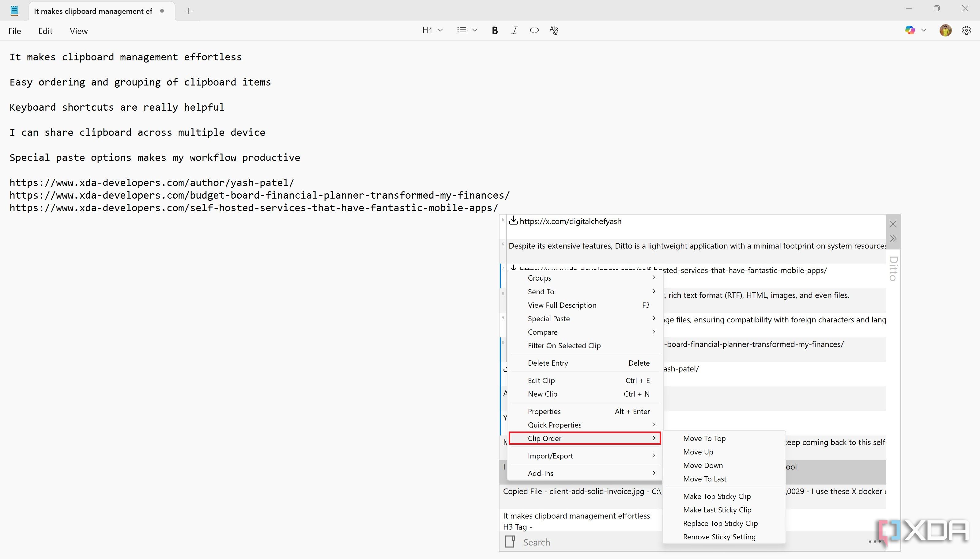The height and width of the screenshot is (559, 980).
Task: Select Move Down in Clip Order
Action: (724, 465)
